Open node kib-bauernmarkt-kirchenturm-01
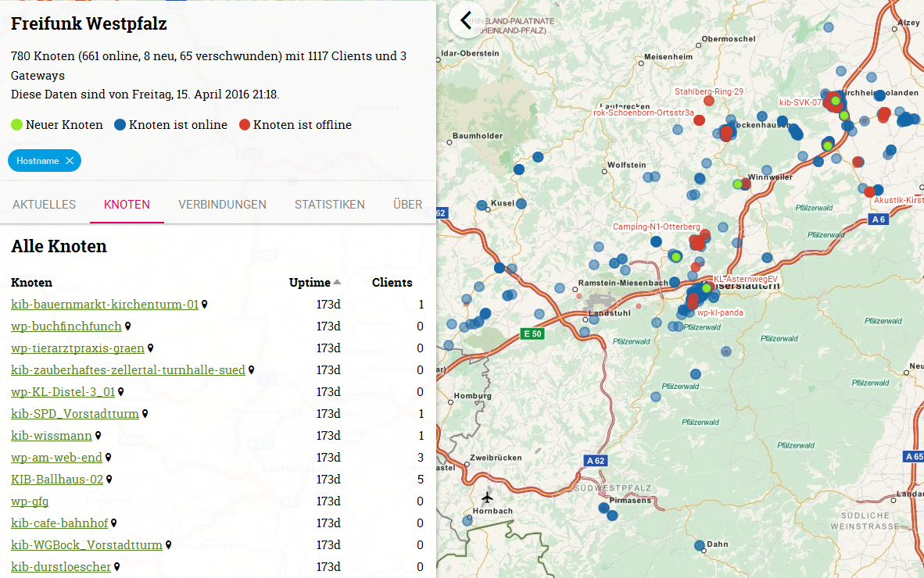 pos(105,305)
